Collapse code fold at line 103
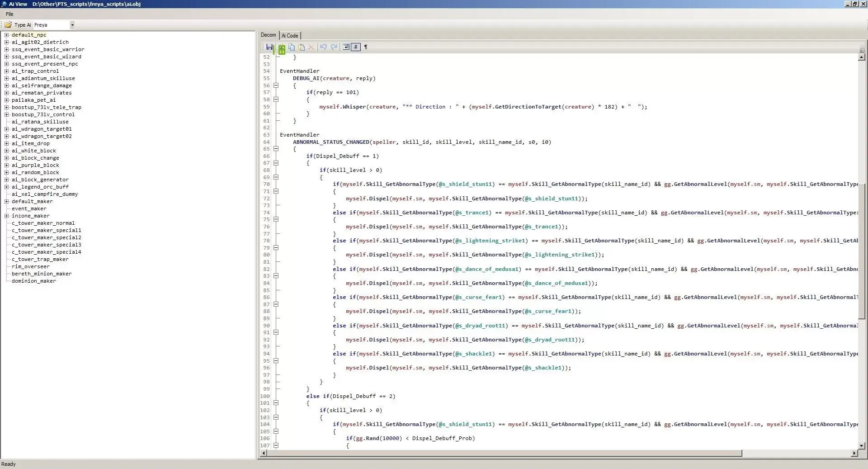 276,417
